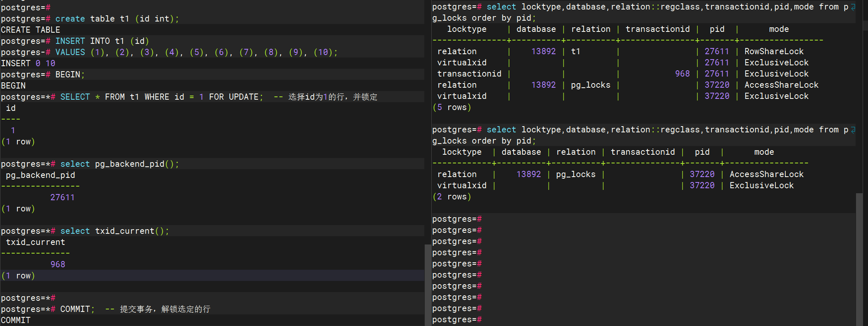Click the first empty postgres=# prompt in right pane
The image size is (868, 326).
457,219
